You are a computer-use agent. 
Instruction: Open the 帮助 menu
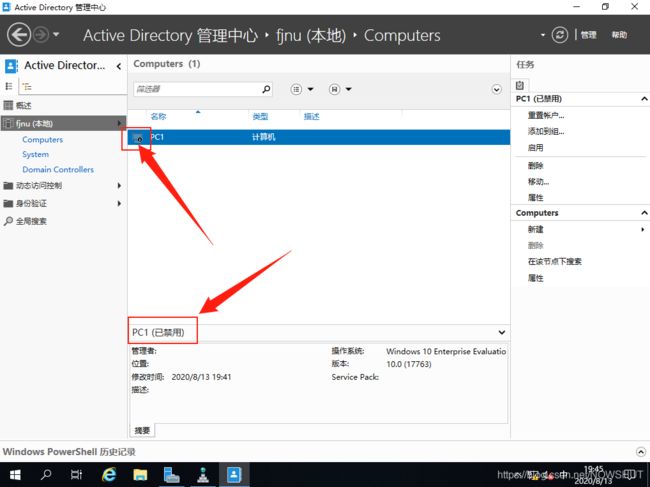(x=619, y=35)
